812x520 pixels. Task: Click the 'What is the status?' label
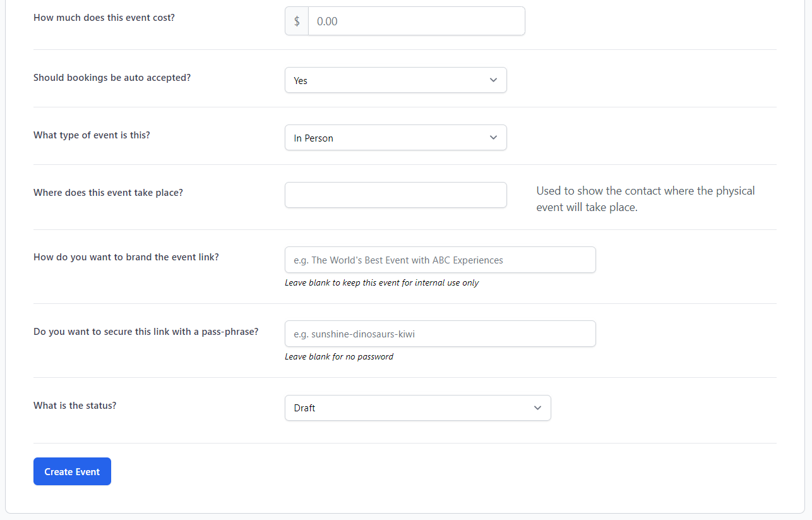[x=75, y=406]
